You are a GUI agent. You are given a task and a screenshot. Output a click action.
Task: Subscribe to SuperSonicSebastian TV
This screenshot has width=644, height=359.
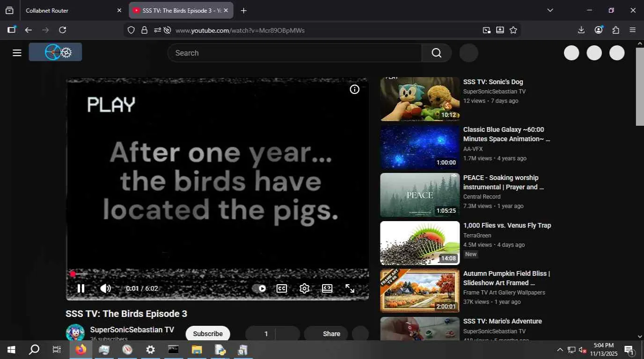click(x=208, y=334)
